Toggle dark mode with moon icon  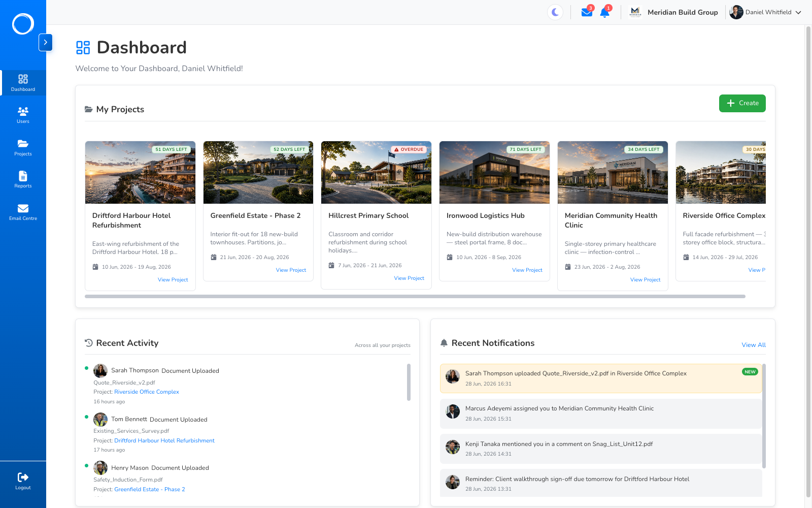[555, 12]
